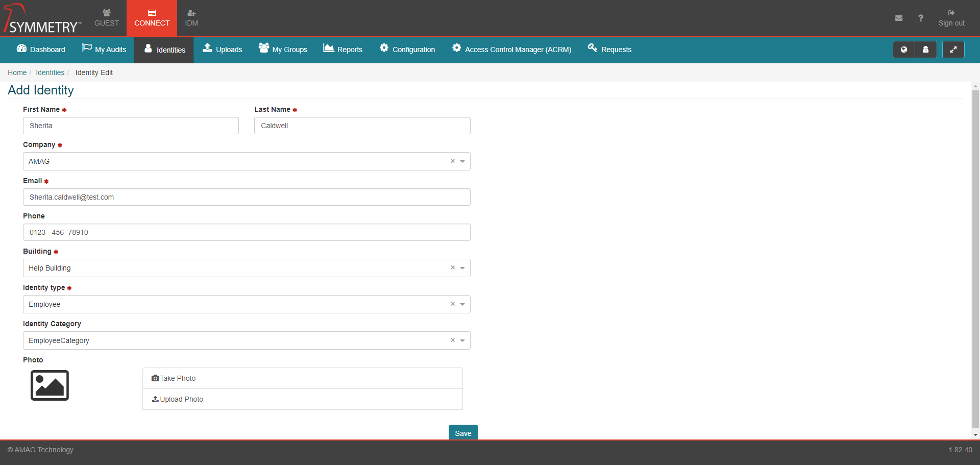Save the new identity

point(463,433)
